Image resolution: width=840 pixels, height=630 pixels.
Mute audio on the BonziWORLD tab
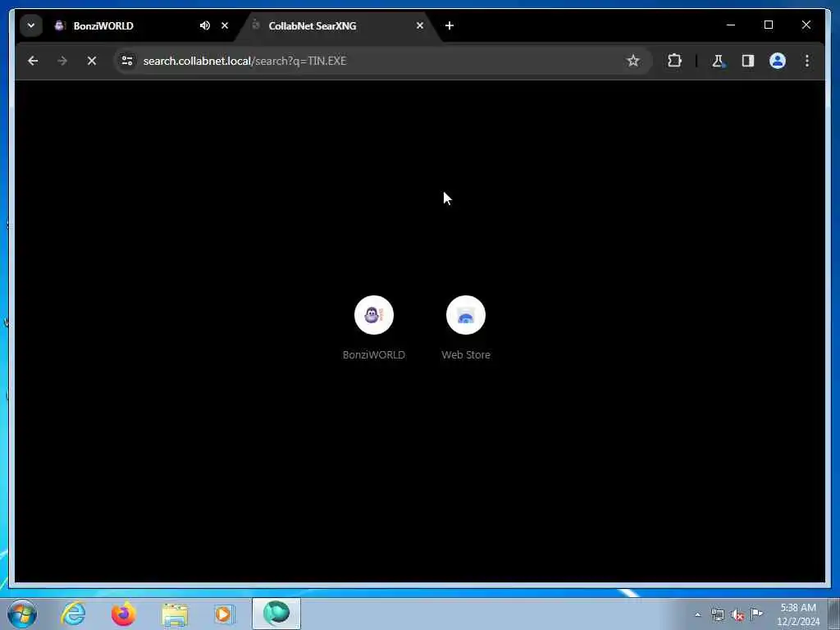204,25
